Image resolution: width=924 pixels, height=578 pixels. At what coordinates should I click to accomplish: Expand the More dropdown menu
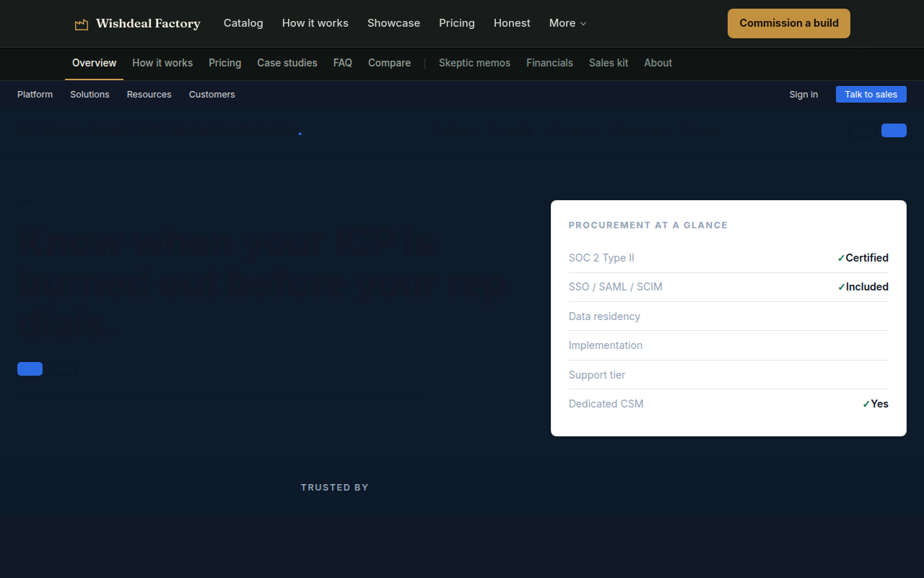point(568,23)
